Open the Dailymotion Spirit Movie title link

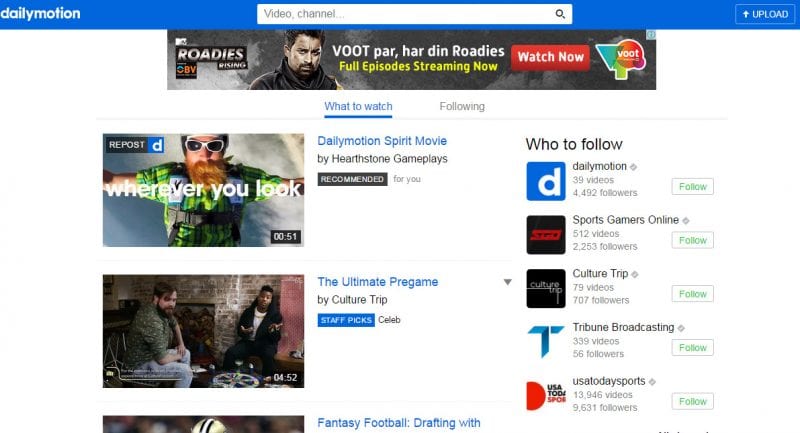point(382,141)
